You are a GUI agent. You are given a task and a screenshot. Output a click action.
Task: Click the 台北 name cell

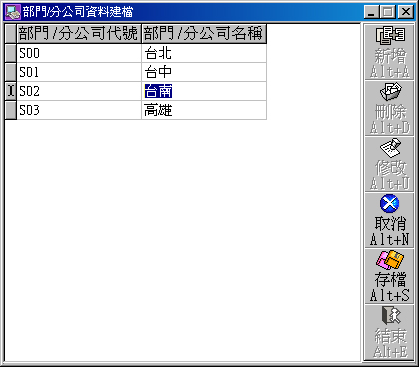tap(204, 53)
